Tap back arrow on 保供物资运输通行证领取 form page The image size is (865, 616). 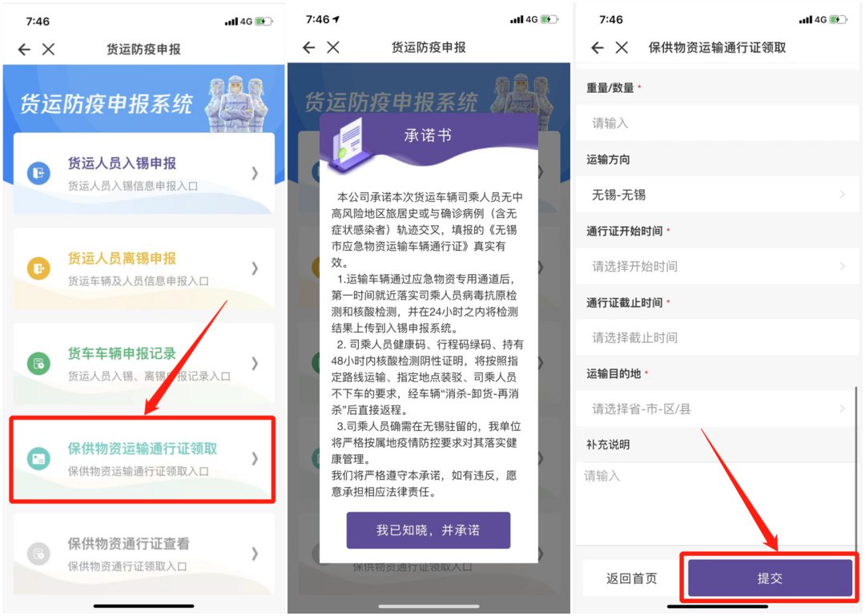[597, 47]
